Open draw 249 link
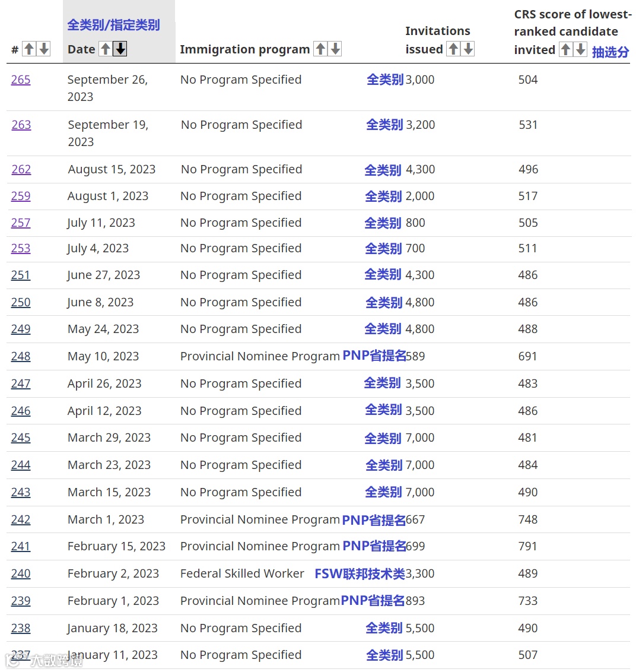 [x=21, y=329]
